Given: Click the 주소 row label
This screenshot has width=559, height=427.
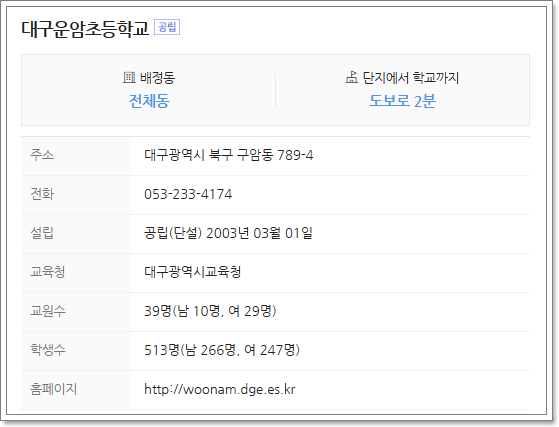Looking at the screenshot, I should (x=42, y=155).
